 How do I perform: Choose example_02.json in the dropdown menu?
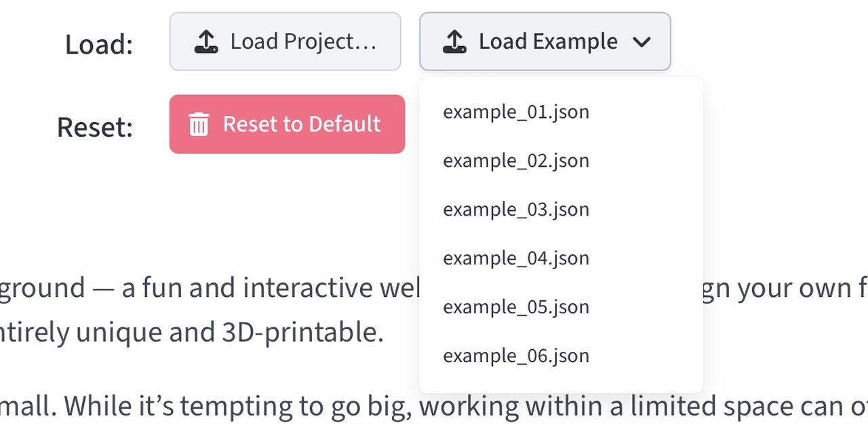coord(516,161)
